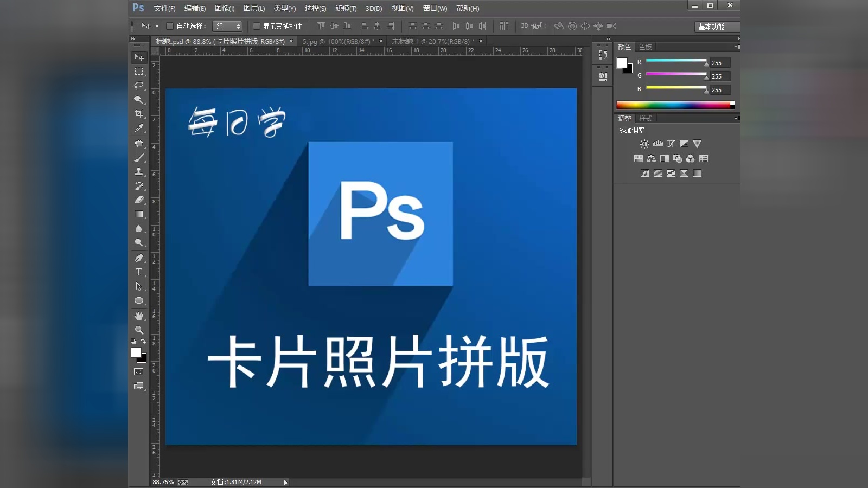Select the Ellipse shape tool
868x488 pixels.
tap(139, 300)
